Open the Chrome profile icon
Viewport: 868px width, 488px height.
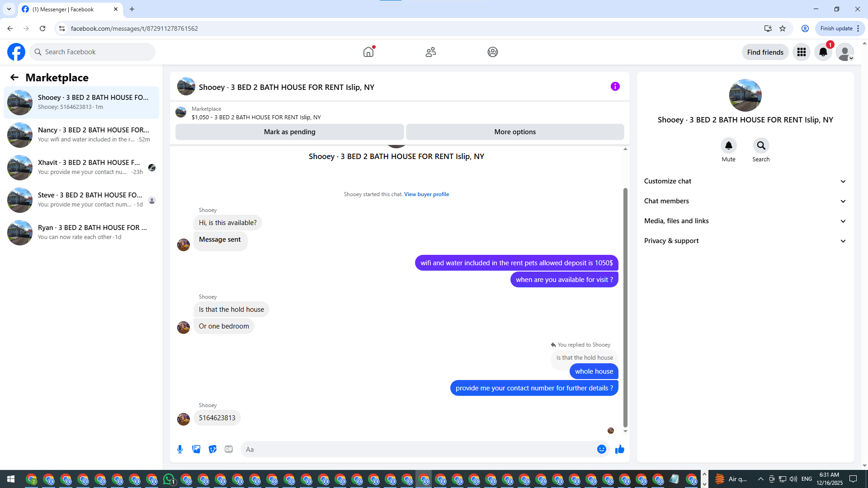click(805, 28)
